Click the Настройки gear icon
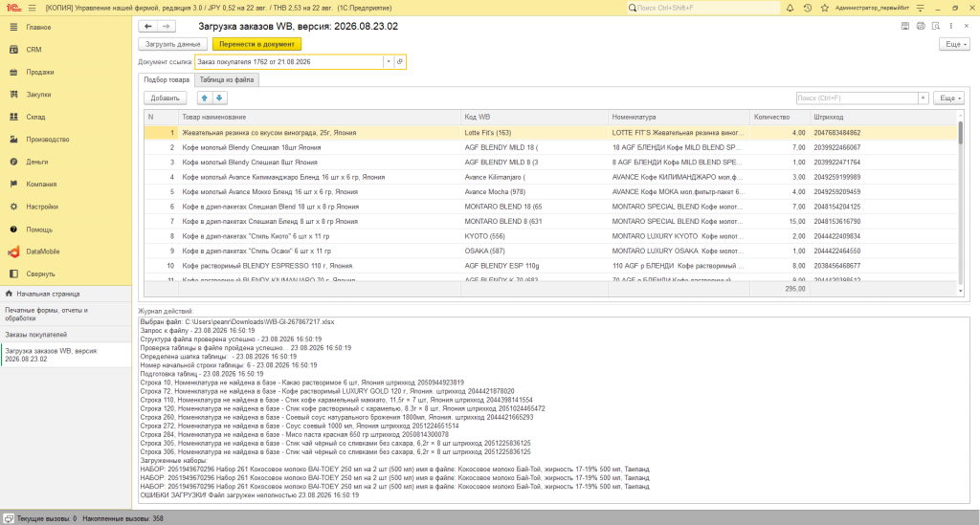Image resolution: width=980 pixels, height=525 pixels. (x=13, y=207)
